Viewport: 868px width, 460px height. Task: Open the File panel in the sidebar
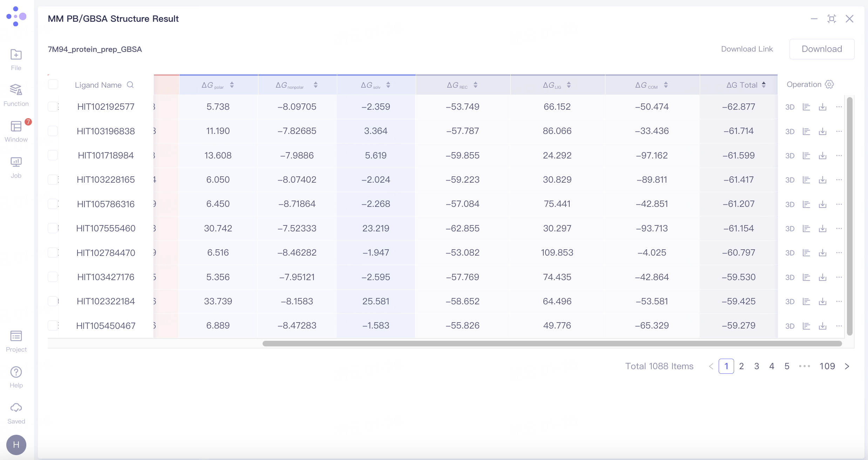[16, 59]
